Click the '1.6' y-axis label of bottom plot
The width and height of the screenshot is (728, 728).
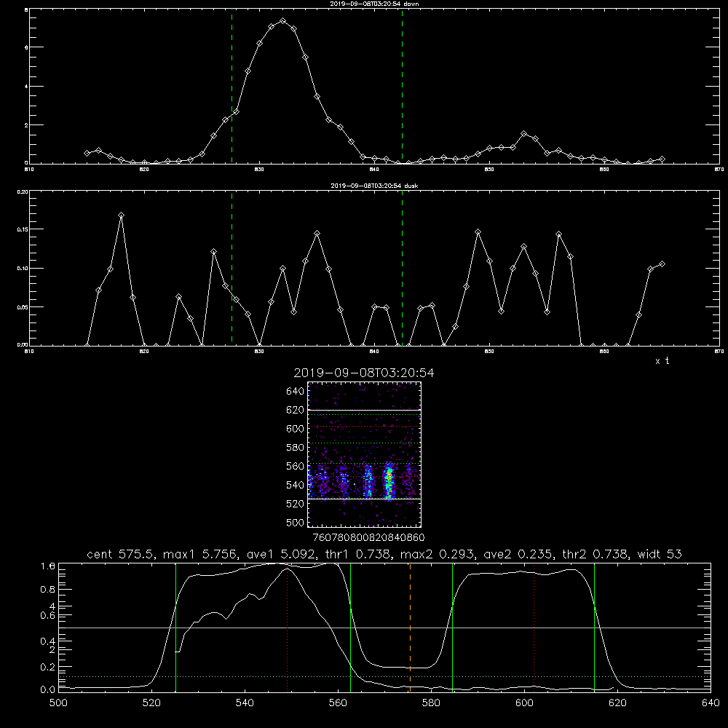click(x=48, y=566)
